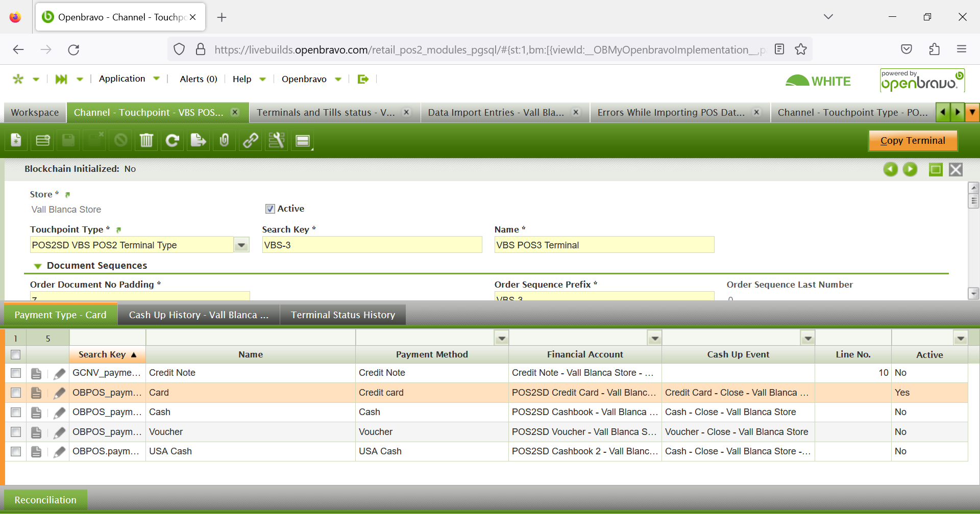The image size is (980, 514).
Task: Open the Payment Method filter dropdown
Action: [x=502, y=338]
